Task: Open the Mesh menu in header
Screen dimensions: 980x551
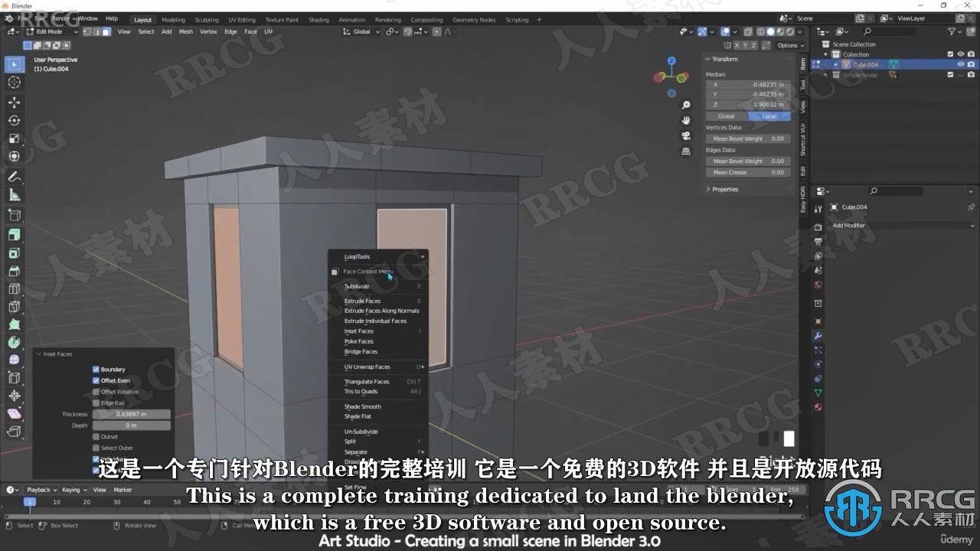Action: [x=186, y=31]
